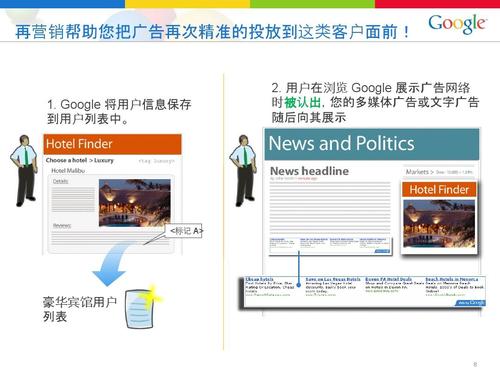The image size is (500, 375).
Task: Click the small text ads strip under the article
Action: coord(330,246)
